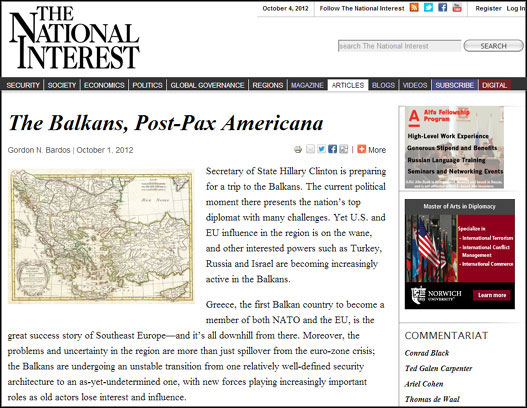
Task: Follow on Twitter via header icon
Action: 428,7
